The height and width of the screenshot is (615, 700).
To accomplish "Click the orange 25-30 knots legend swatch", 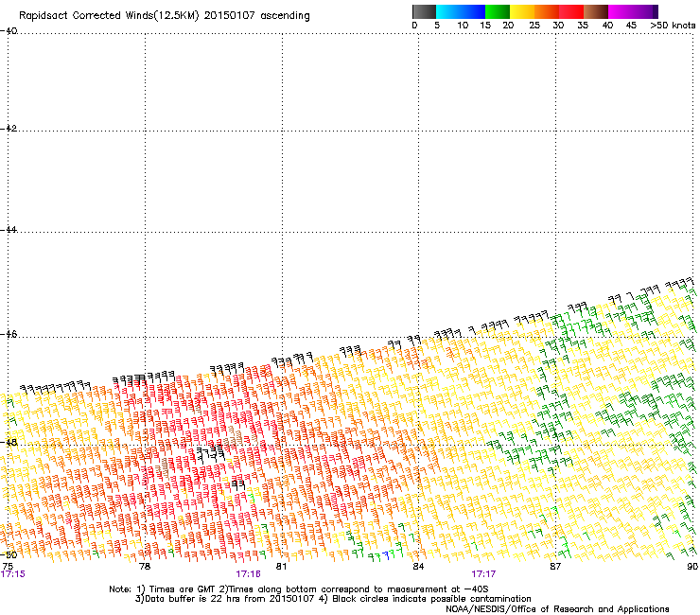I will click(x=547, y=11).
